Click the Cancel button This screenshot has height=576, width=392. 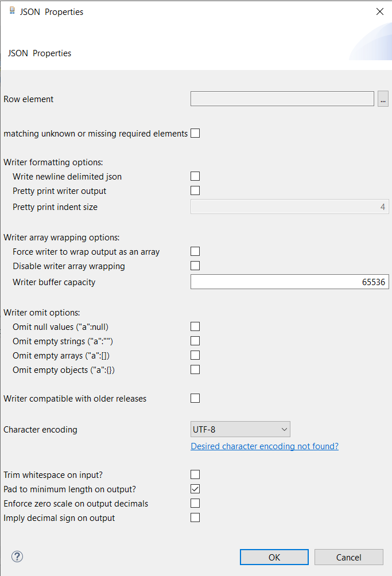348,557
